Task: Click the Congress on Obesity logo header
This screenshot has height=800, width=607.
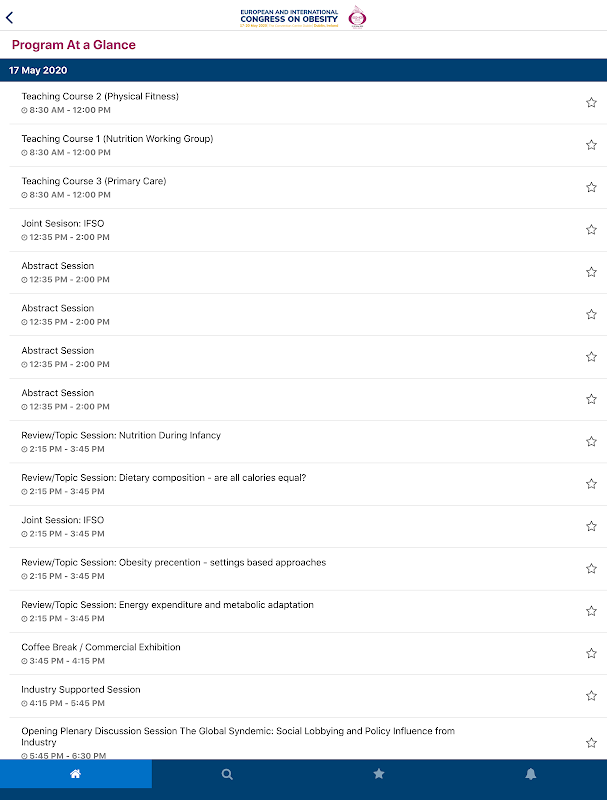Action: coord(303,16)
